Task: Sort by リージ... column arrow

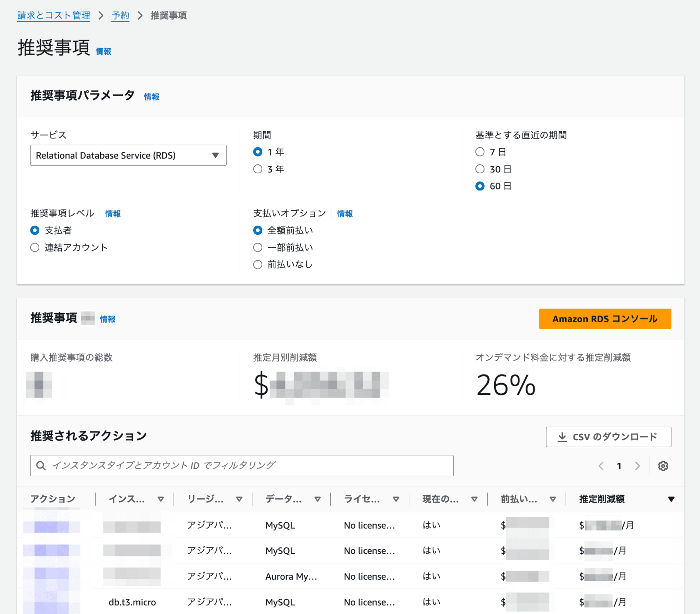Action: pyautogui.click(x=239, y=499)
